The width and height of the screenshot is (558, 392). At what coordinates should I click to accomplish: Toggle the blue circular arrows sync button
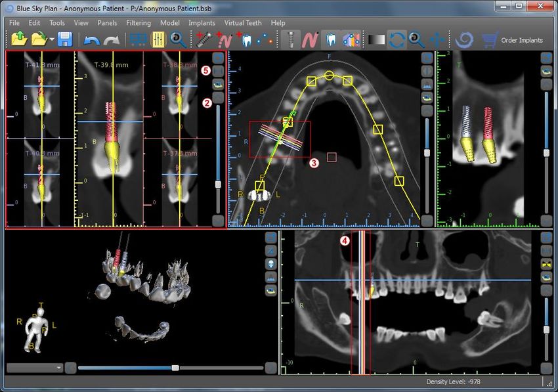pyautogui.click(x=397, y=39)
